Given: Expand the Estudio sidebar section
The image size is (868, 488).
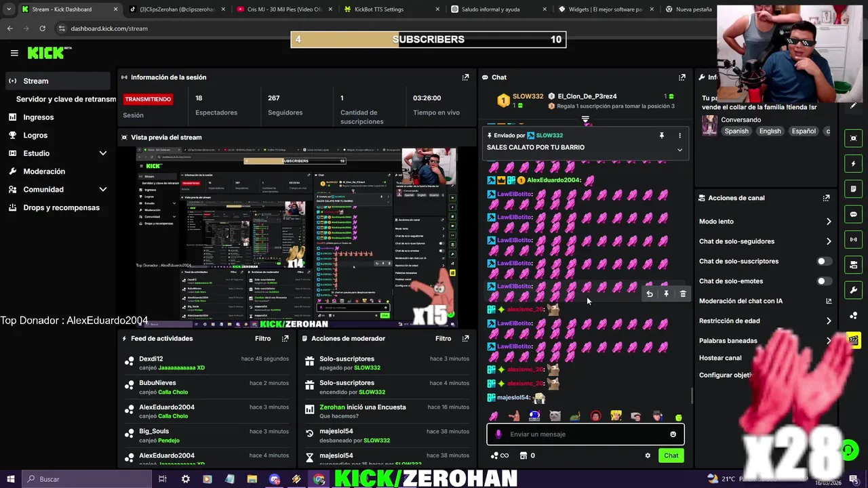Looking at the screenshot, I should [103, 153].
